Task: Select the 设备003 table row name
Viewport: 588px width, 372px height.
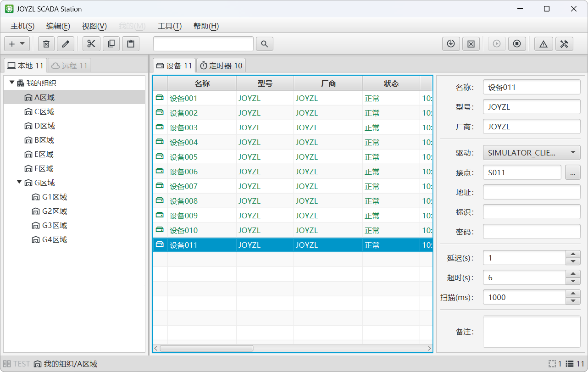Action: point(183,128)
